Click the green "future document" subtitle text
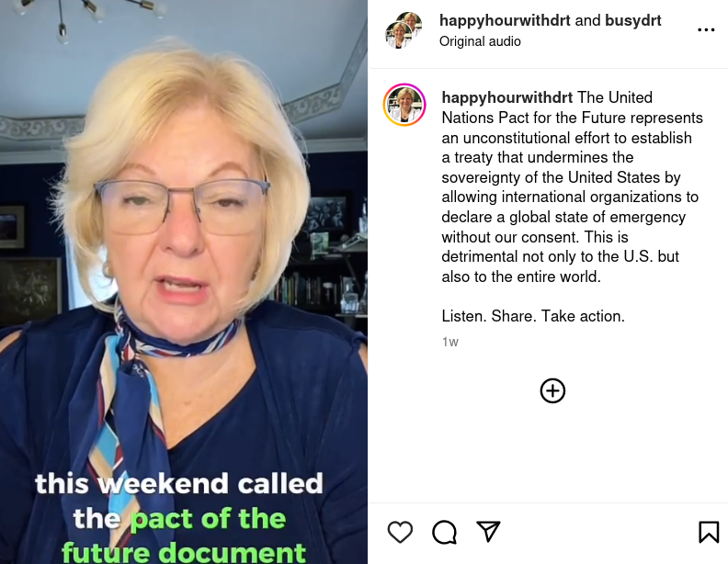Viewport: 728px width, 564px height. tap(184, 551)
